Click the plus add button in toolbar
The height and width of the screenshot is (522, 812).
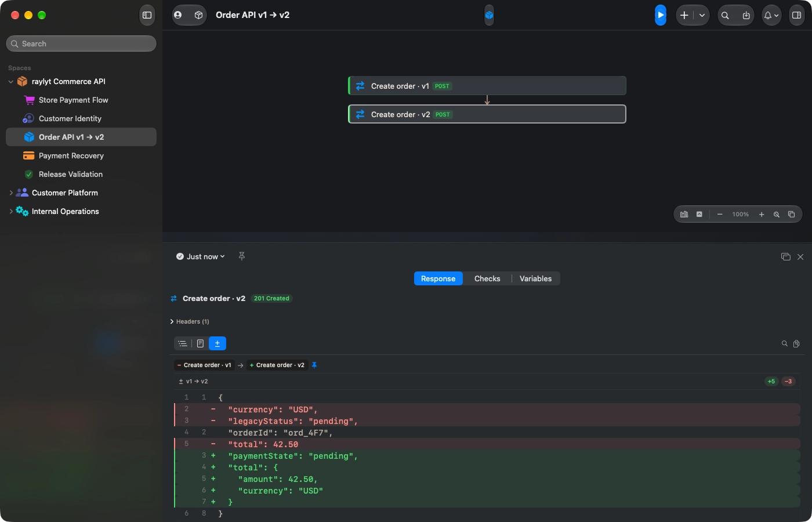(x=684, y=15)
